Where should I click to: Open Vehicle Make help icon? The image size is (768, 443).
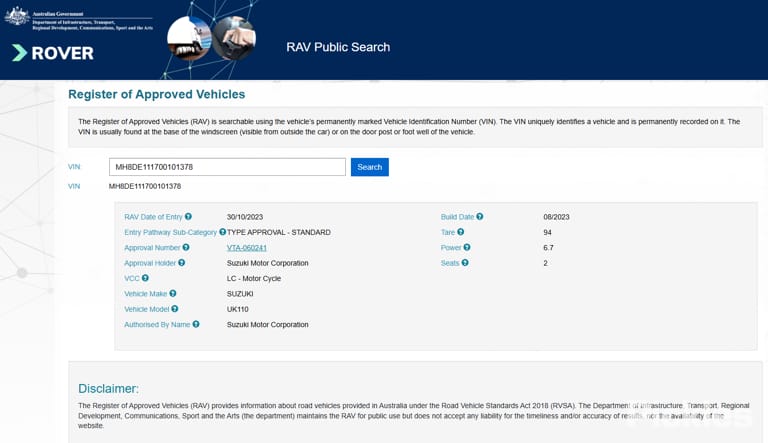[x=173, y=294]
